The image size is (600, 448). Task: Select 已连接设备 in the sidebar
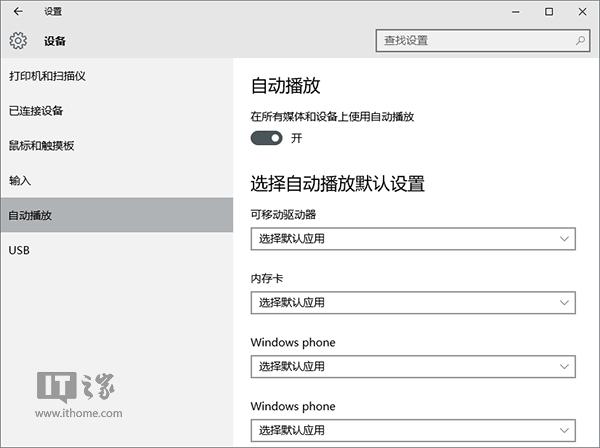[117, 111]
